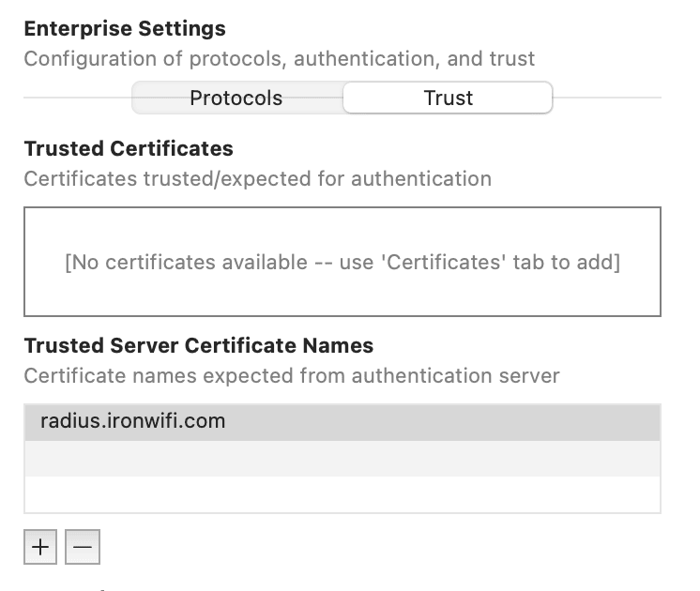This screenshot has height=591, width=700.
Task: Click the separator line right of Trust tab
Action: (x=607, y=98)
